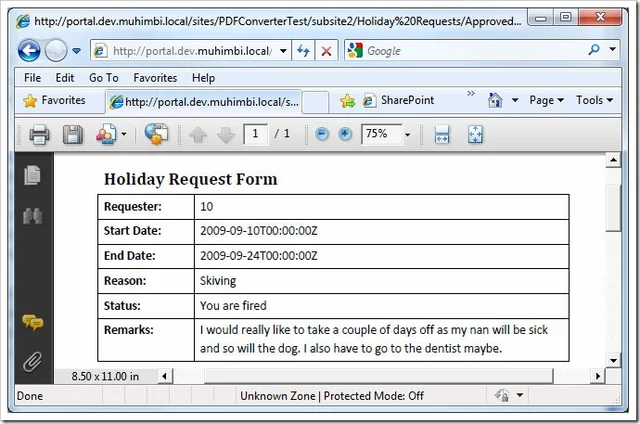Zoom out with the minus button
The width and height of the screenshot is (640, 424).
click(322, 134)
